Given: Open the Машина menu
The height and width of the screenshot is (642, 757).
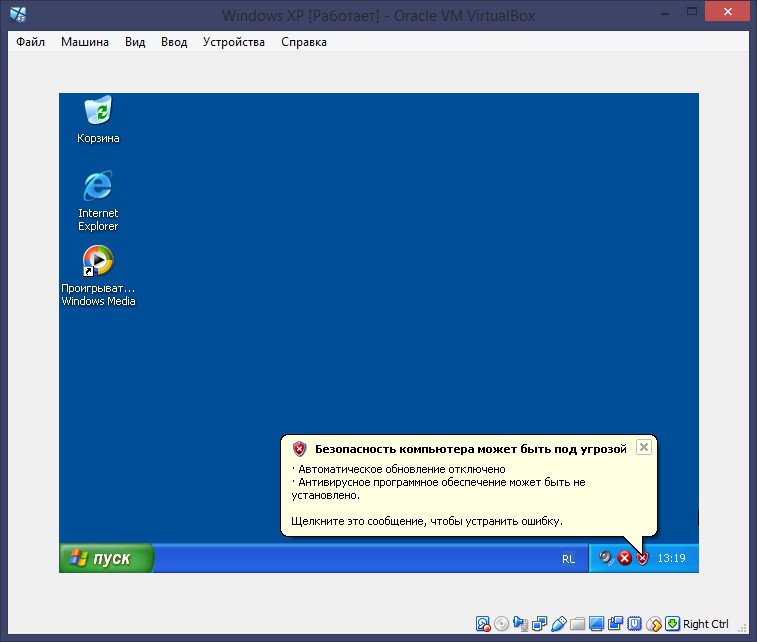Looking at the screenshot, I should (85, 42).
